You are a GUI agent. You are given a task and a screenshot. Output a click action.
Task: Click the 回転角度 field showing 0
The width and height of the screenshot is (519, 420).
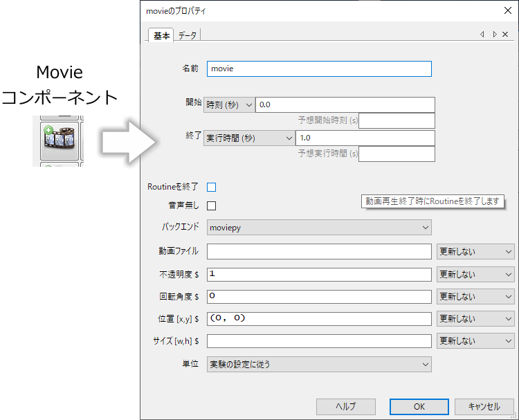pos(319,297)
